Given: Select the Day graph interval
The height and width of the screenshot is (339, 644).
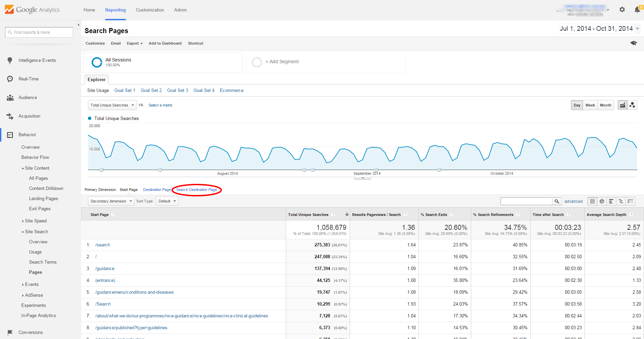Looking at the screenshot, I should (577, 105).
